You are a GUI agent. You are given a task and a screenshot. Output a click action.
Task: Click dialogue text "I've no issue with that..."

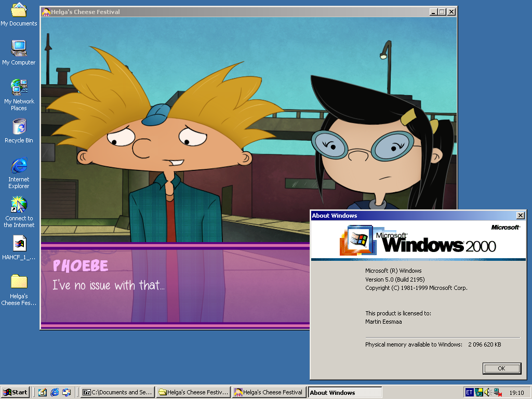pyautogui.click(x=109, y=285)
